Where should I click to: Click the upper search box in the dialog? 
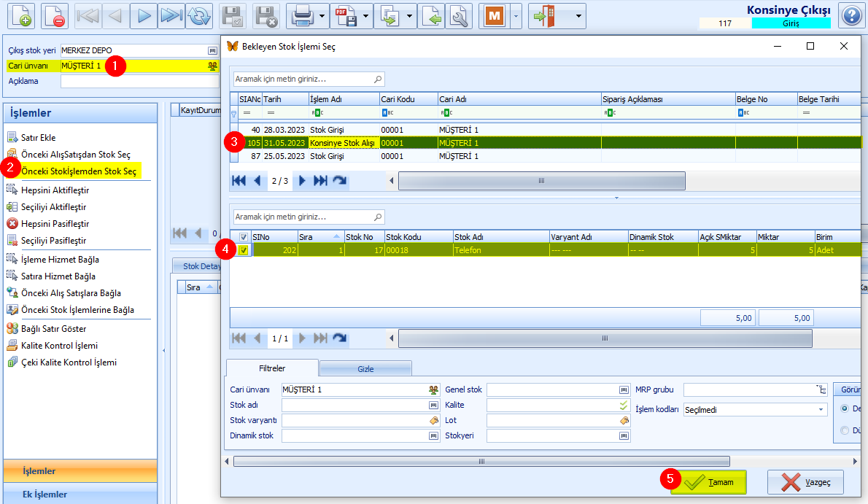[x=309, y=80]
